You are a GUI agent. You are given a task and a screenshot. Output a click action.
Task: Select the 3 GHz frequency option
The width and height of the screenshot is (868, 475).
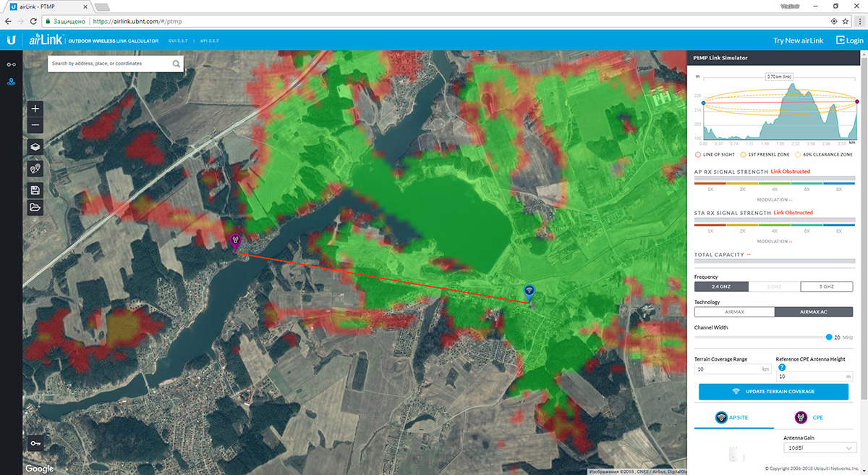774,287
